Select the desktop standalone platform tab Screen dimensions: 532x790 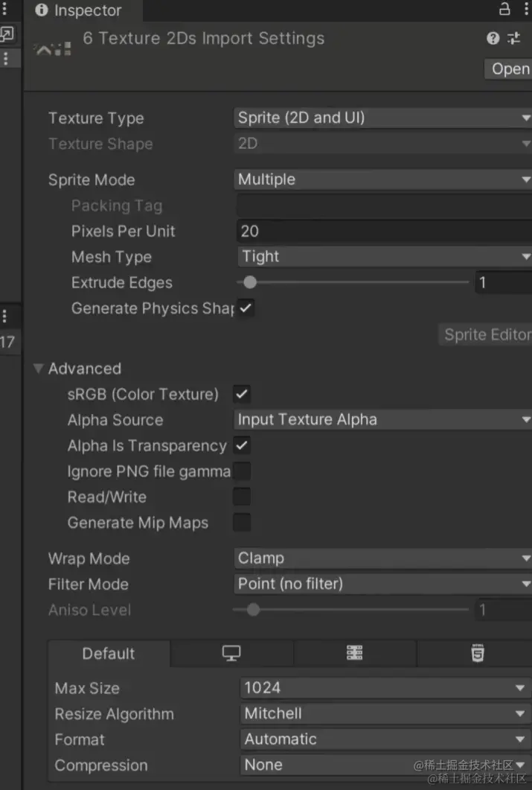[231, 654]
